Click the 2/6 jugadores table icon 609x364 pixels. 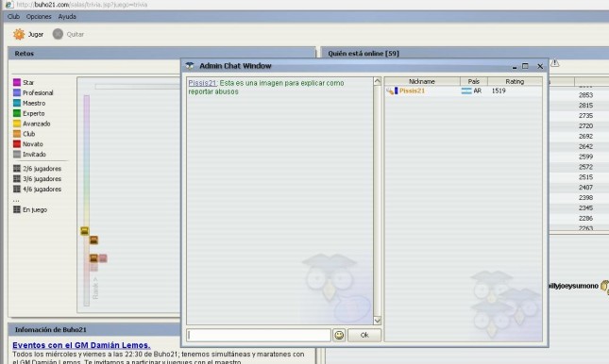17,169
